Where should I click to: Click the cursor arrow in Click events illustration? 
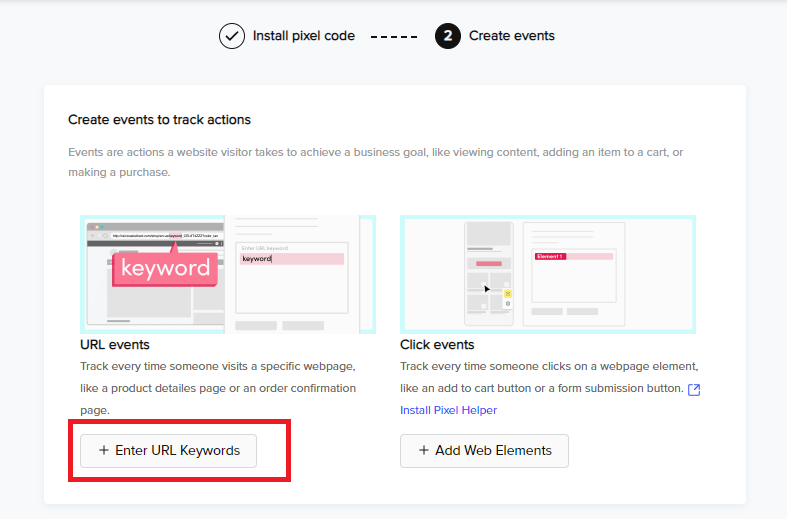(x=487, y=289)
